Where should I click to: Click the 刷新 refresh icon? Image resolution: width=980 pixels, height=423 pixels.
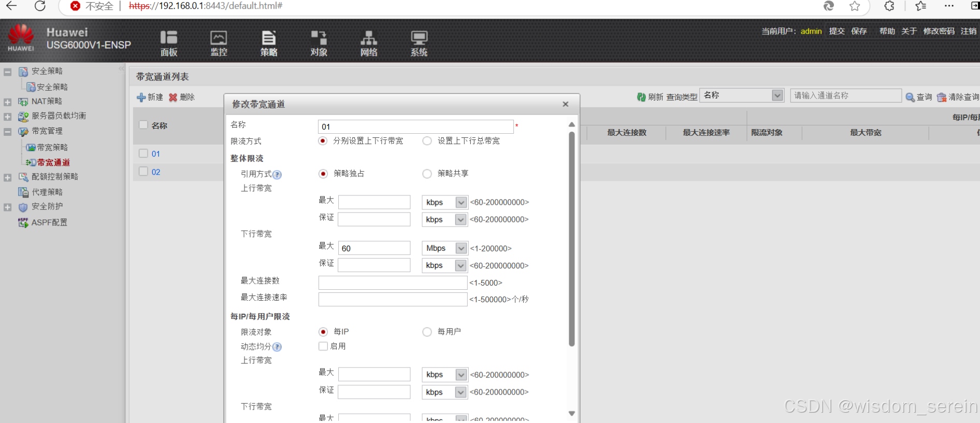point(641,97)
